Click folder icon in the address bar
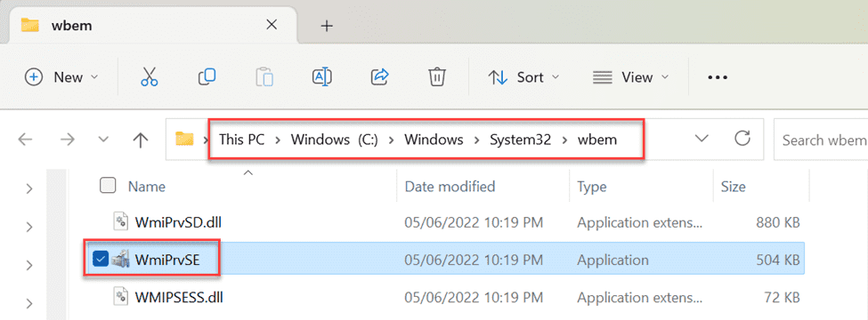868x320 pixels. click(183, 139)
